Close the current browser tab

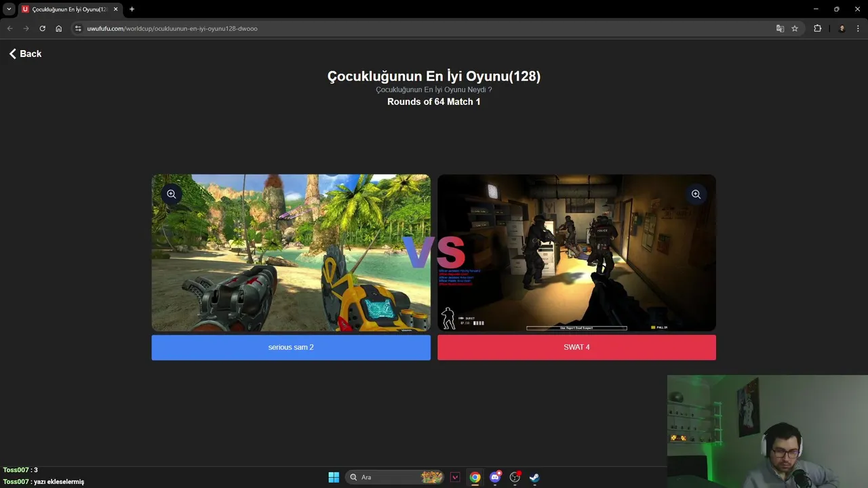point(115,9)
